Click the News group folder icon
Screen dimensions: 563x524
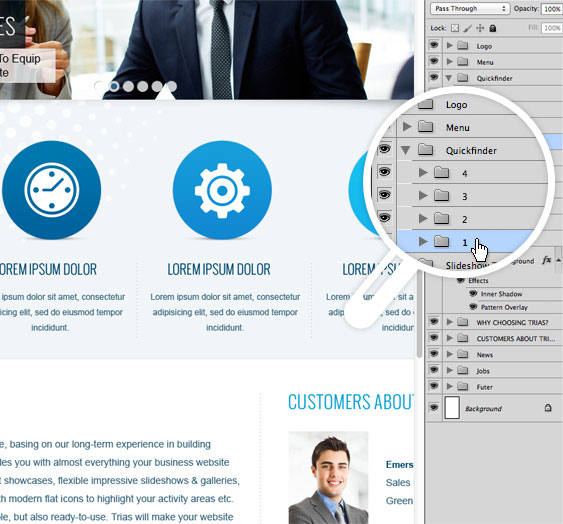point(462,354)
